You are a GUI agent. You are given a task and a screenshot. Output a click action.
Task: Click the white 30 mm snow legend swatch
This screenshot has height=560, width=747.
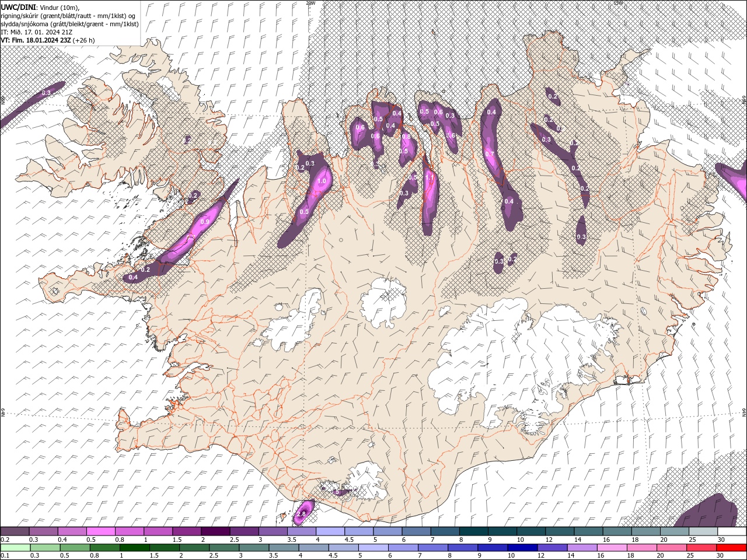(732, 531)
